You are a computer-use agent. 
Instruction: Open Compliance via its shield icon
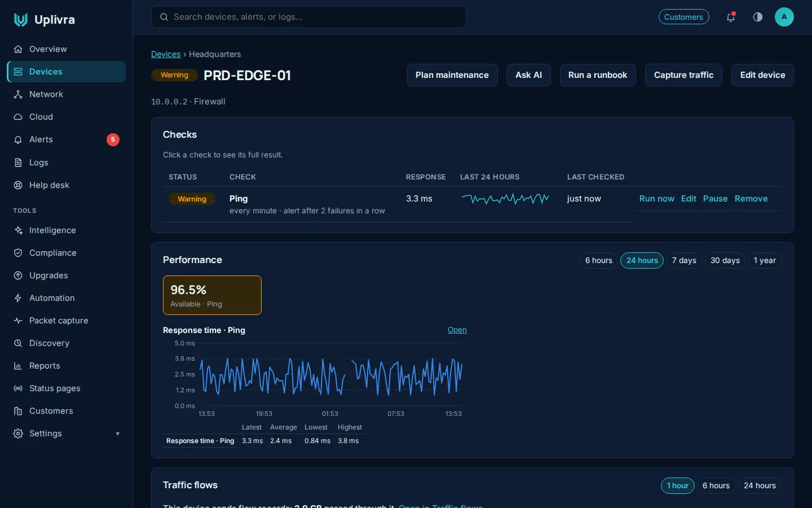(18, 253)
